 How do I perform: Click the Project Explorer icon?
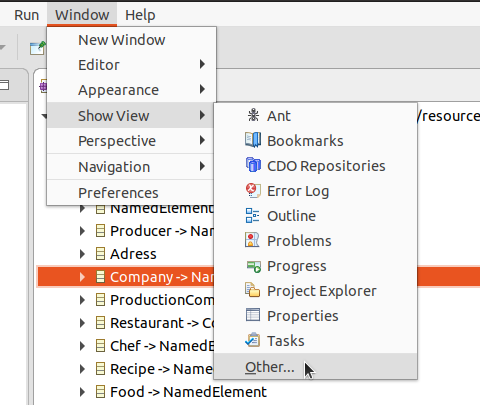[x=253, y=290]
